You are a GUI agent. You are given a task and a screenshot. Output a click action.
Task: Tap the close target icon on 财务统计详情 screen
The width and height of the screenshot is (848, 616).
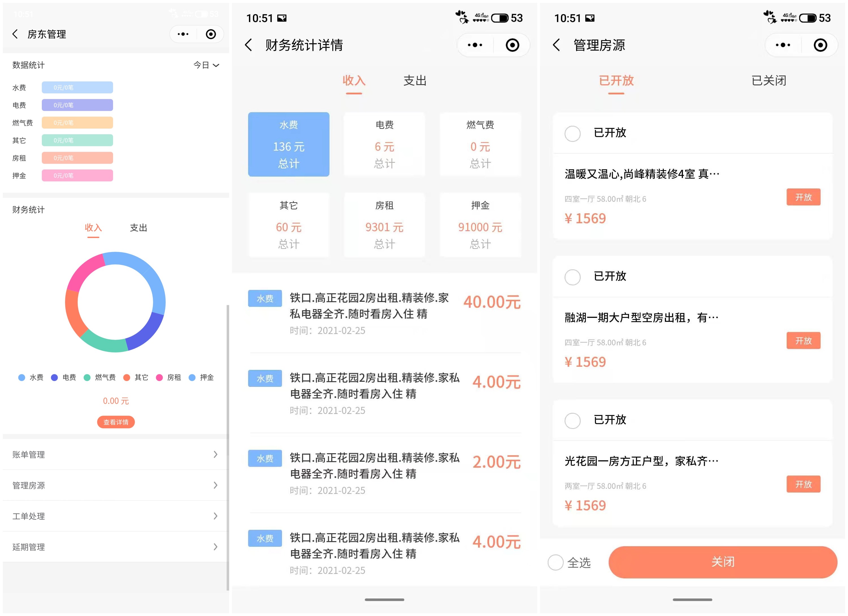512,45
